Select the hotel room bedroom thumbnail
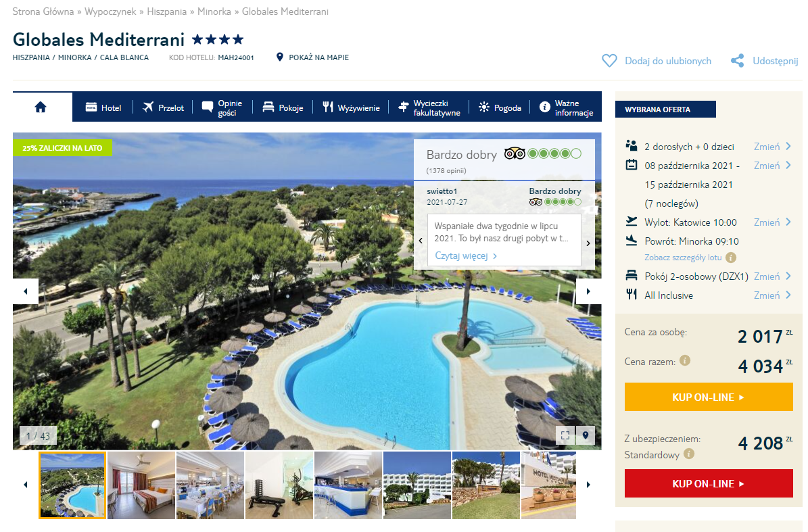Viewport: 808px width, 532px height. pyautogui.click(x=141, y=485)
